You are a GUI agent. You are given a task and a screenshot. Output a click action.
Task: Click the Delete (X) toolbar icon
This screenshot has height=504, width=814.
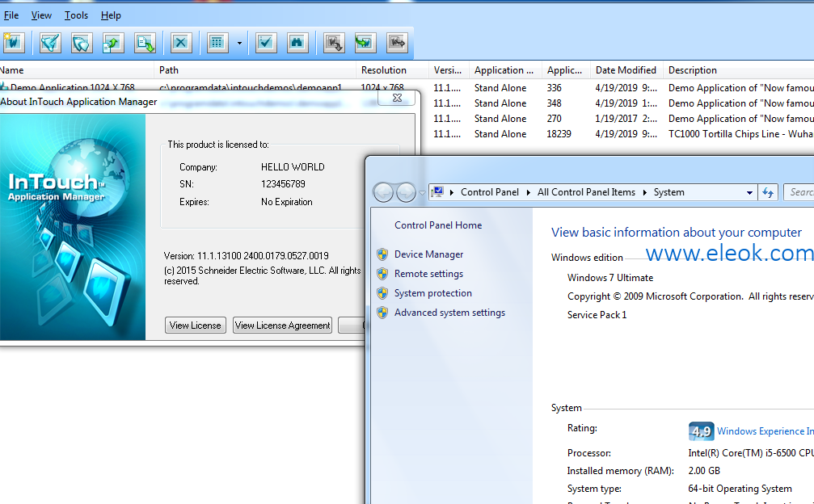[180, 43]
